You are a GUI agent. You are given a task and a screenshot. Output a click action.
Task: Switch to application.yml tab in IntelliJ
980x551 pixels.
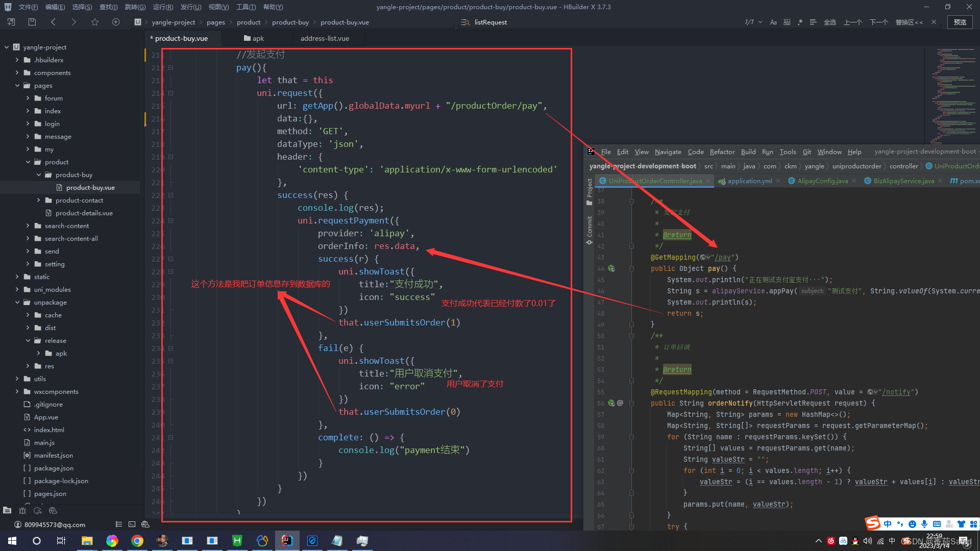749,181
